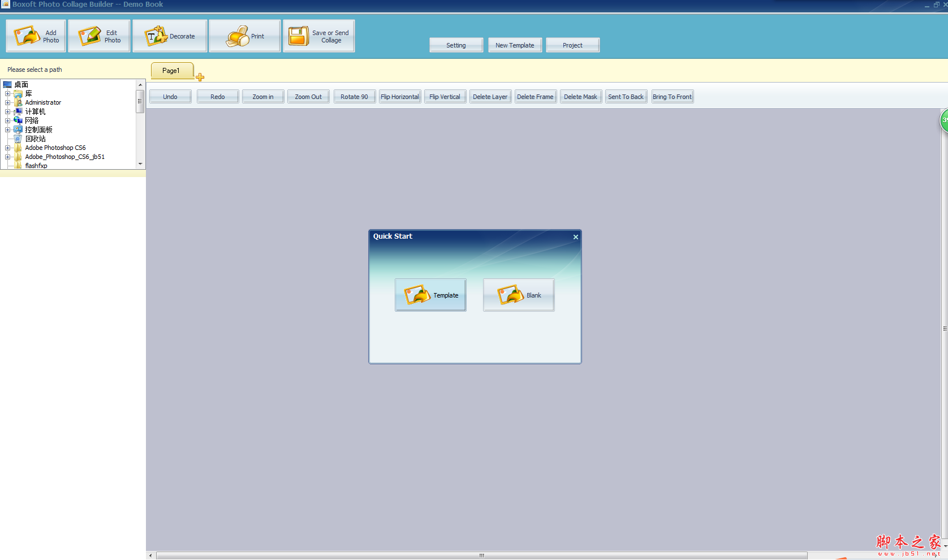Select Adobe_Photoshop_CS6_jb51 folder in tree
Screen dimensions: 948x560
[64, 157]
